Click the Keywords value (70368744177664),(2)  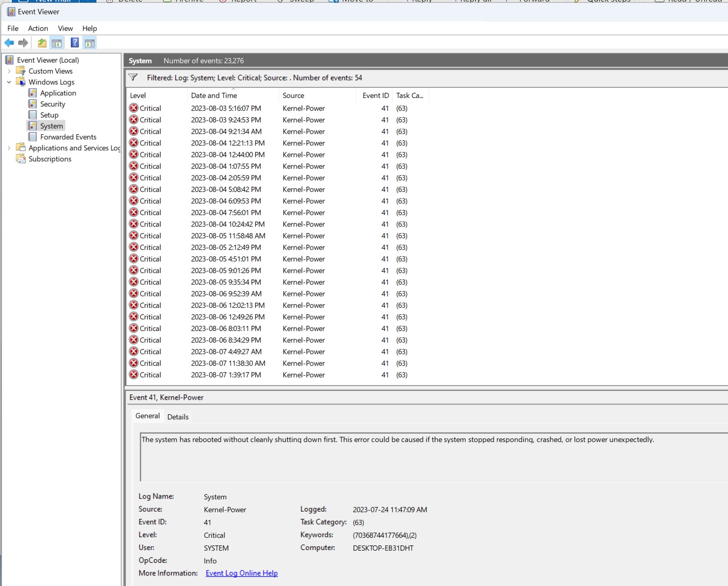click(385, 535)
